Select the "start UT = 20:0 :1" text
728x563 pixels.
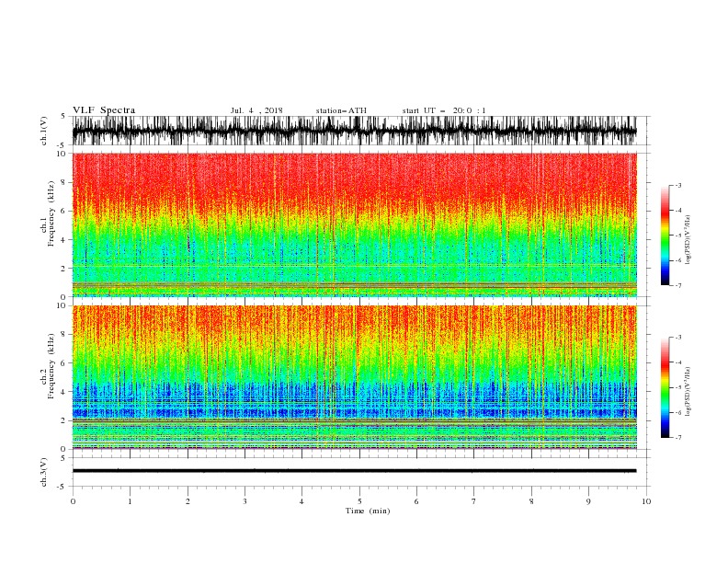tap(444, 110)
